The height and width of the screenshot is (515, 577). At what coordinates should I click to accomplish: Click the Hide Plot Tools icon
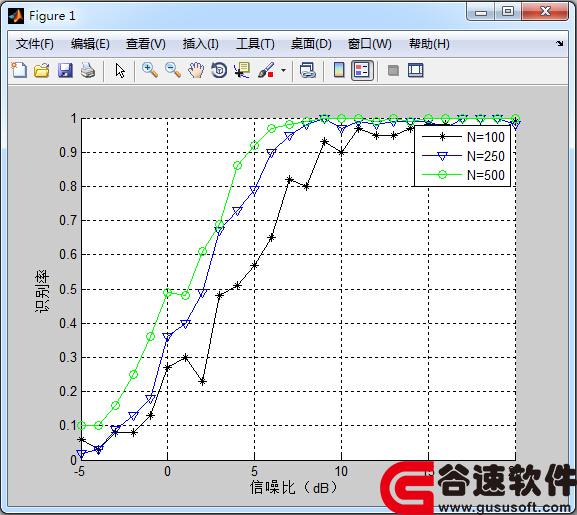click(x=393, y=70)
